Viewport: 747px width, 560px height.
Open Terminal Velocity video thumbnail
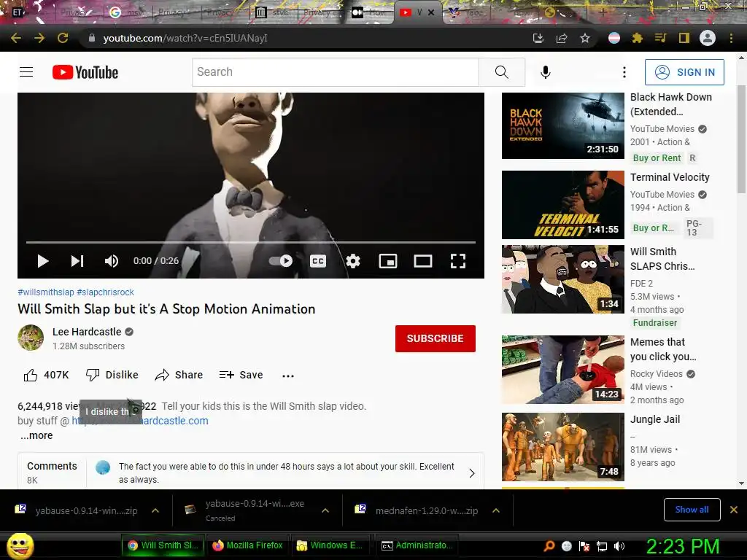pos(562,205)
